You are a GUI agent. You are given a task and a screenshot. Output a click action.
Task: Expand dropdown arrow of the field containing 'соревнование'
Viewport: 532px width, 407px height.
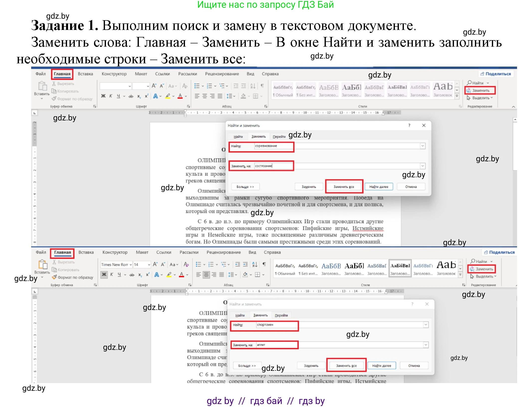click(422, 146)
